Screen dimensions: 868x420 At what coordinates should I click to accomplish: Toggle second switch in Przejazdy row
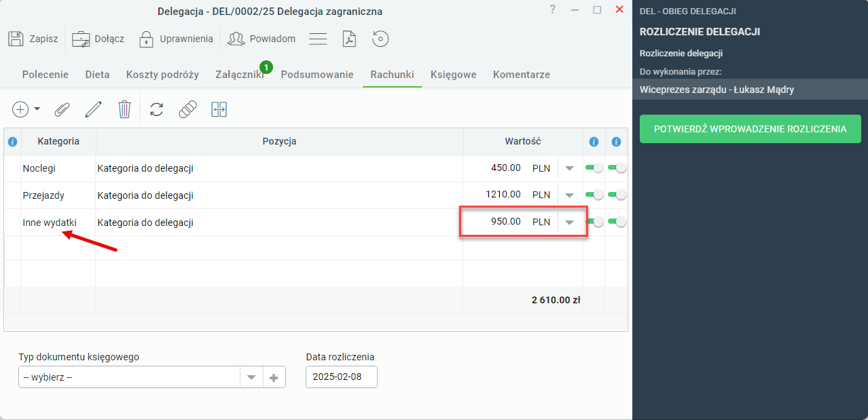(x=617, y=195)
